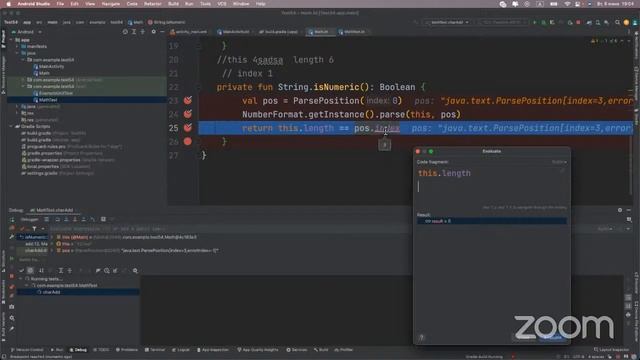Click the Search Everywhere magnifier icon
640x360 pixels.
[x=617, y=22]
